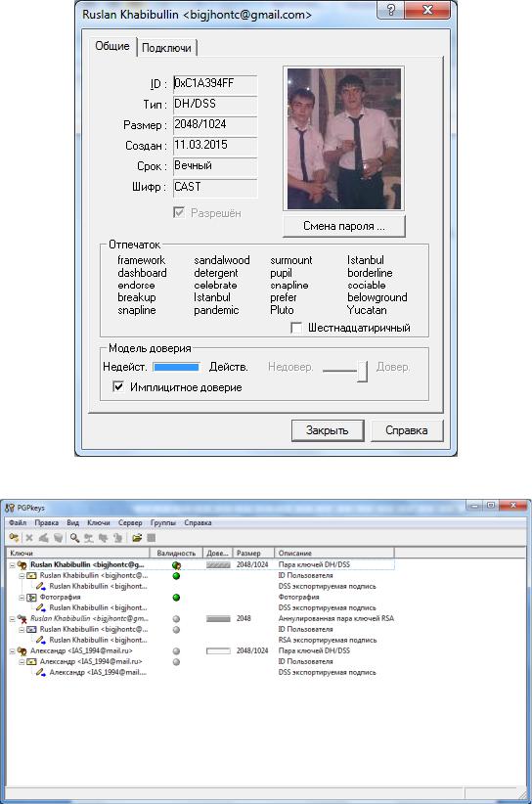
Task: Open key search with magnifier icon
Action: (x=75, y=538)
